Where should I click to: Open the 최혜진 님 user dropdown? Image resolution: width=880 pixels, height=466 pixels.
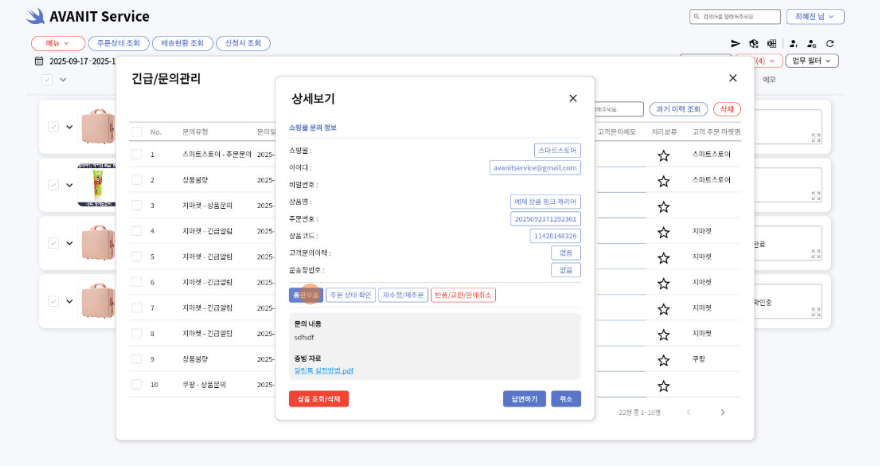815,17
